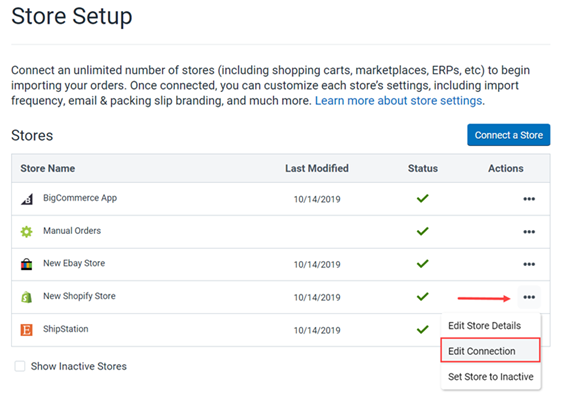Click the New Ebay Store bag icon

(x=27, y=264)
